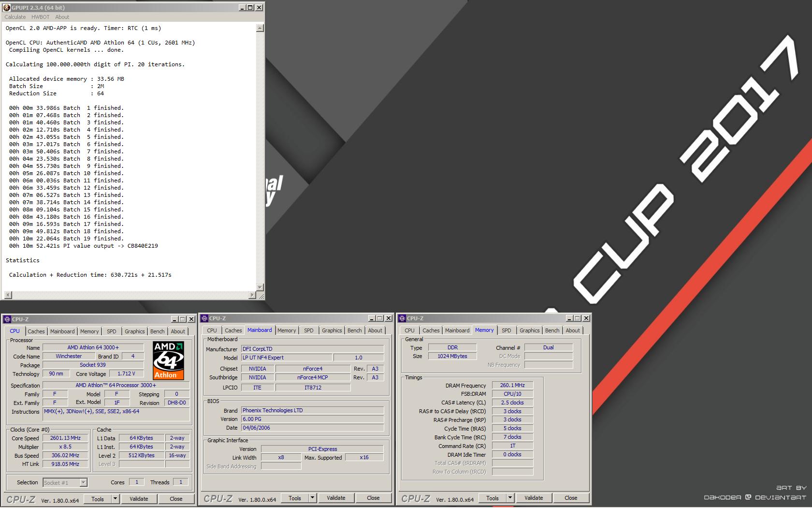Viewport: 812px width, 508px height.
Task: Open the HWBOT menu in GPUPI
Action: (x=41, y=17)
